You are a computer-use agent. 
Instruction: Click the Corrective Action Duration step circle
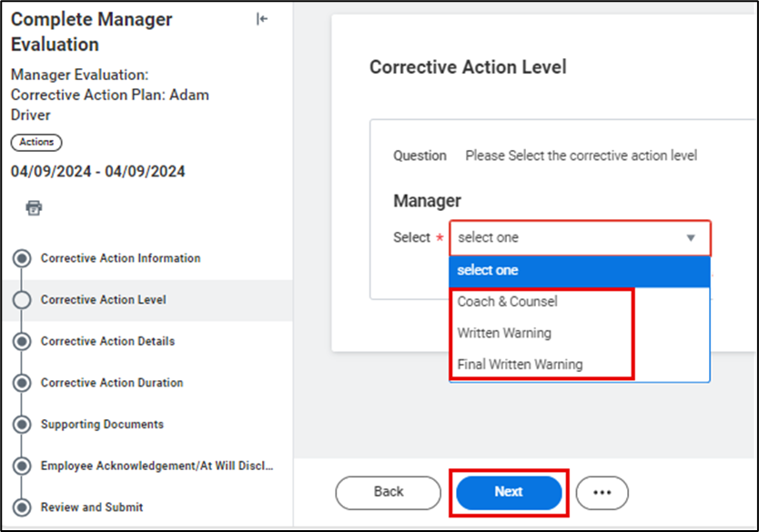point(23,383)
